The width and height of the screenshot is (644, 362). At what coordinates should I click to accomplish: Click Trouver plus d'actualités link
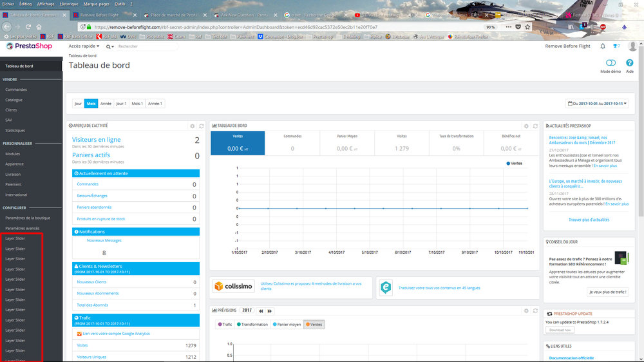pos(590,220)
